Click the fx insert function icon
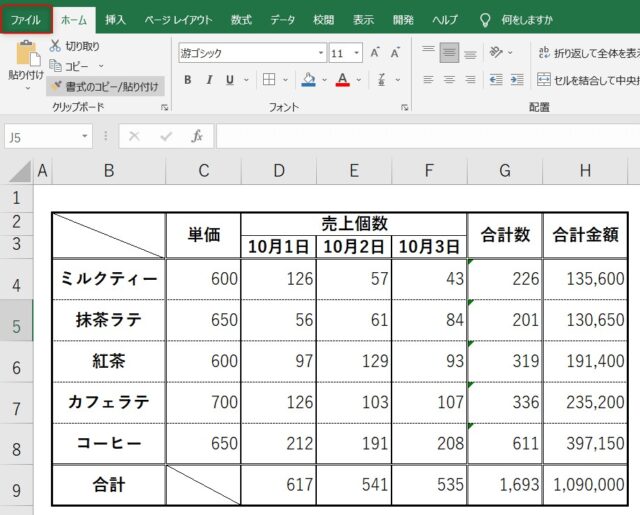Image resolution: width=640 pixels, height=515 pixels. (197, 136)
